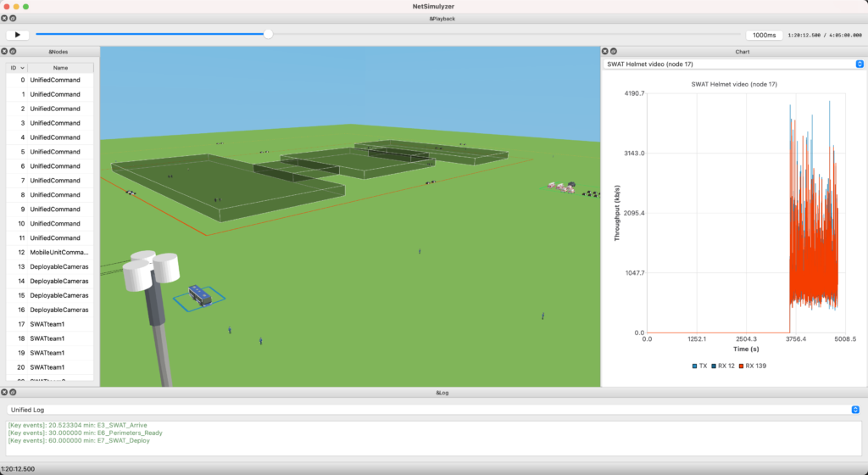
Task: Close the Nodes panel
Action: (x=4, y=51)
